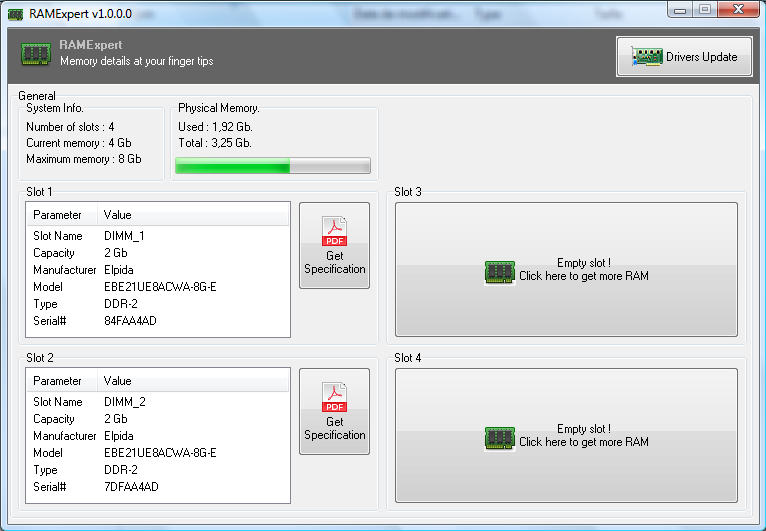The image size is (766, 531).
Task: Select the Slot 2 Type row label
Action: pyautogui.click(x=45, y=470)
